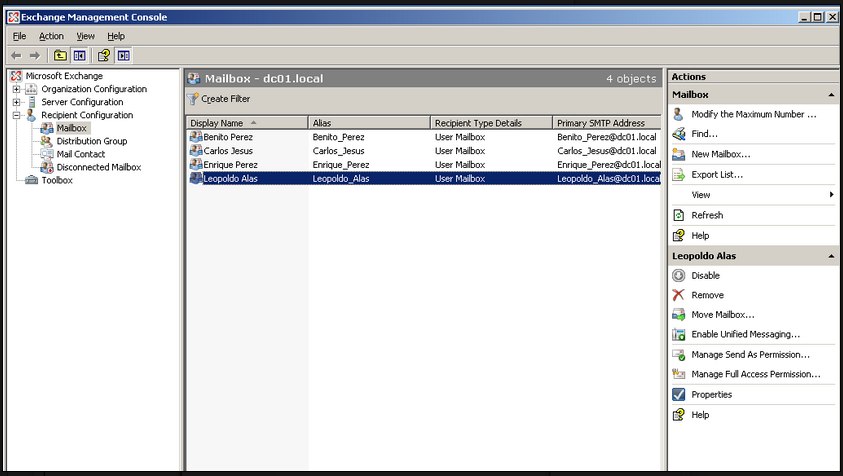Select Distribution Group in the tree
Screen dimensions: 843x476
point(92,141)
